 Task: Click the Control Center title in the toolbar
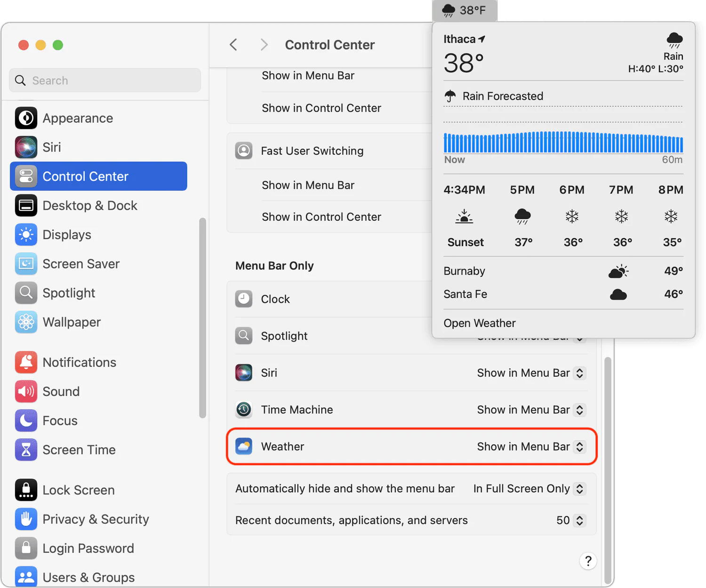pyautogui.click(x=330, y=45)
